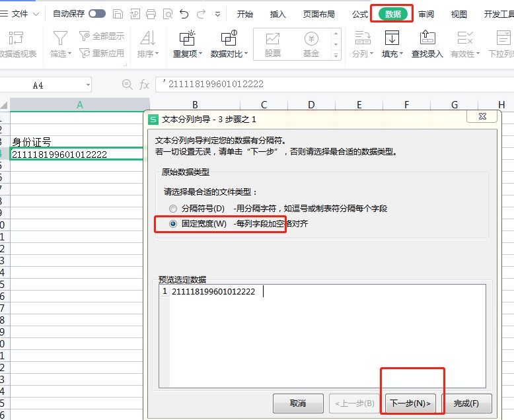Click cell A4 with the ID number
The height and width of the screenshot is (420, 514).
click(77, 154)
